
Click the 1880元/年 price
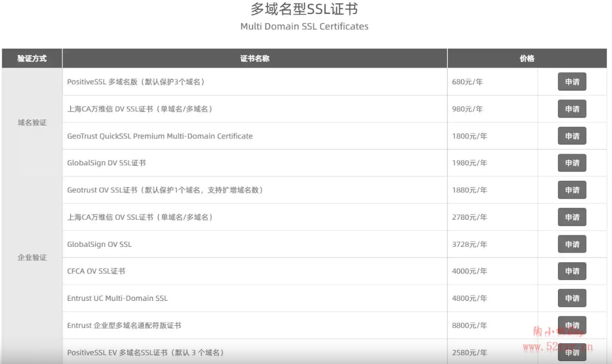(470, 190)
